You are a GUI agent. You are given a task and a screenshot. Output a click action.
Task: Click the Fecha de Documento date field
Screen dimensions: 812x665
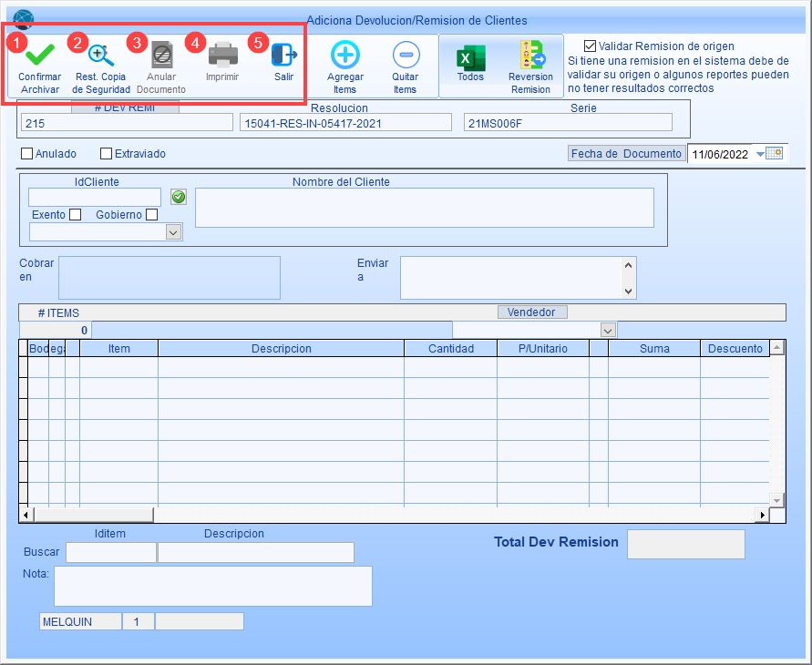(x=720, y=154)
